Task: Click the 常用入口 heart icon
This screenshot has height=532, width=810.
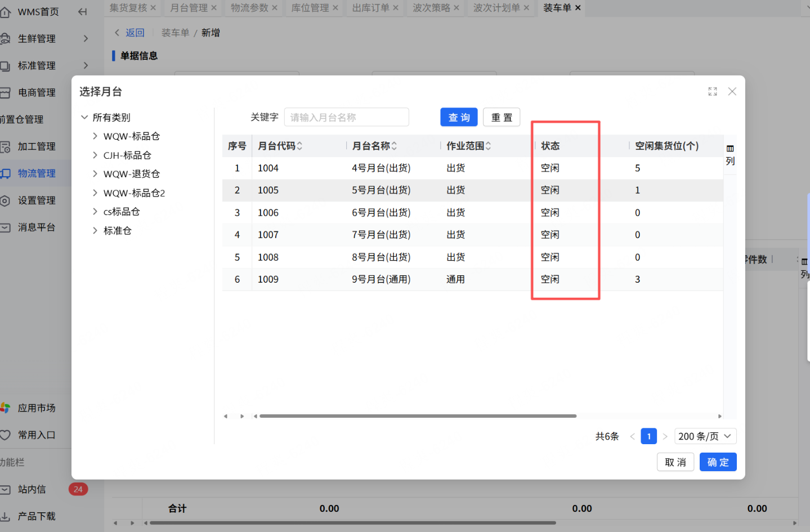Action: point(5,435)
